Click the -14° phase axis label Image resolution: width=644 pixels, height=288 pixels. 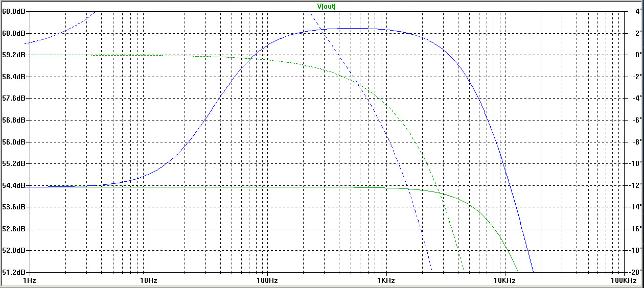[x=634, y=207]
